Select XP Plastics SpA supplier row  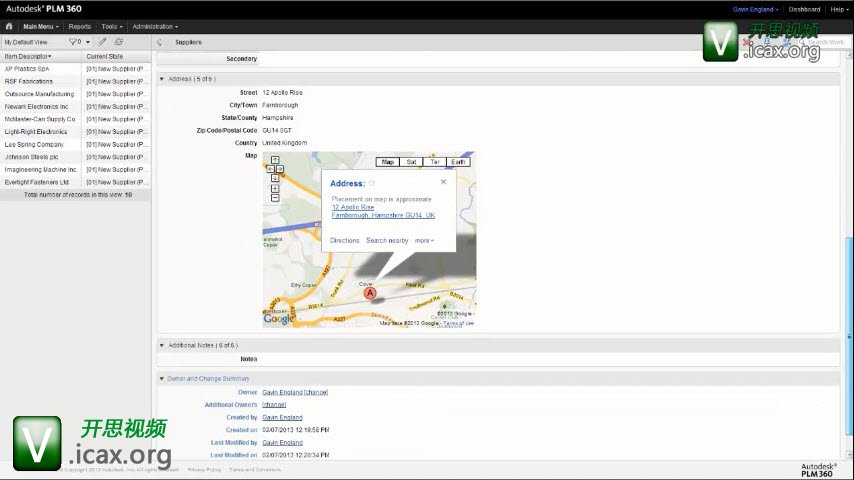[x=76, y=69]
